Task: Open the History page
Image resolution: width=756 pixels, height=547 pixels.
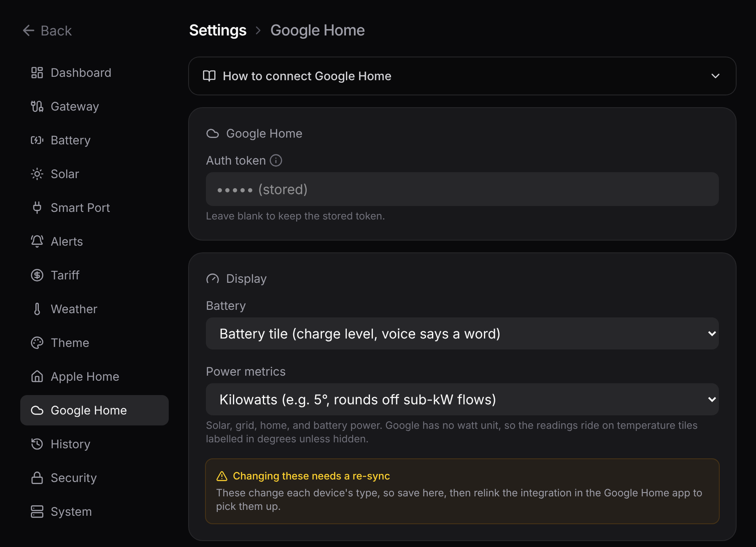Action: pos(94,444)
